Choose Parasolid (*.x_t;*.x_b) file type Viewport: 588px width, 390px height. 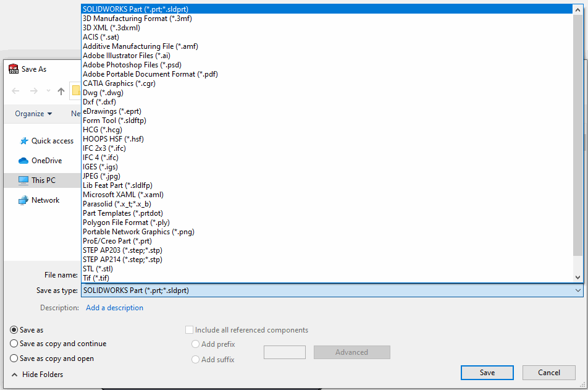coord(327,204)
